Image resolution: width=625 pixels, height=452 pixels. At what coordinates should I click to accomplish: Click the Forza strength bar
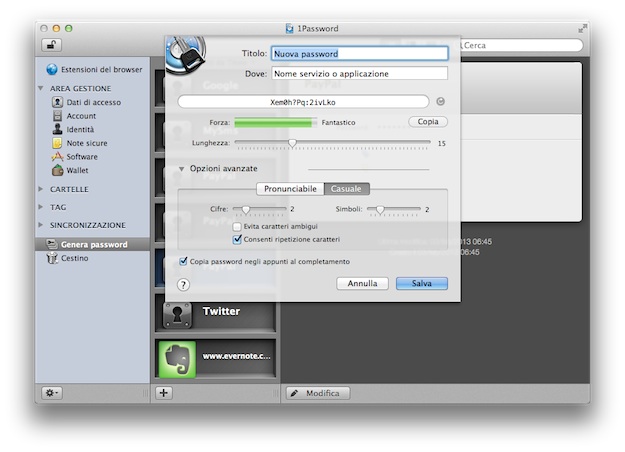coord(275,122)
